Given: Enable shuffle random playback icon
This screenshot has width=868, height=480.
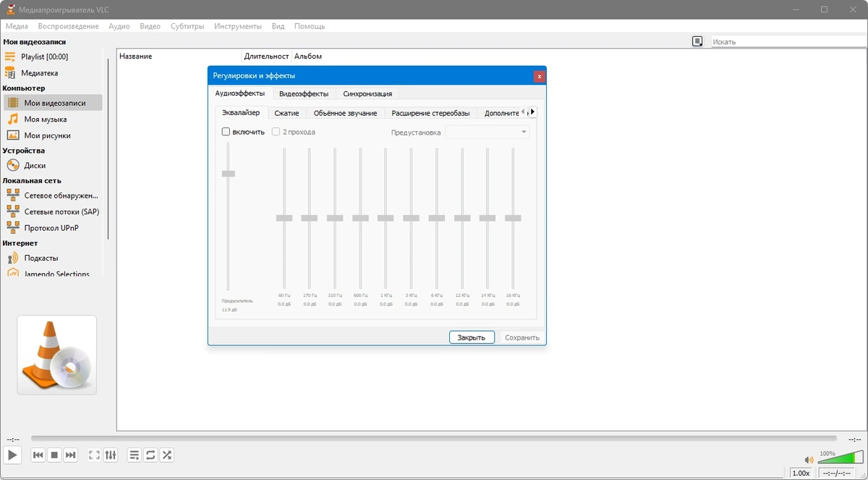Looking at the screenshot, I should [166, 455].
